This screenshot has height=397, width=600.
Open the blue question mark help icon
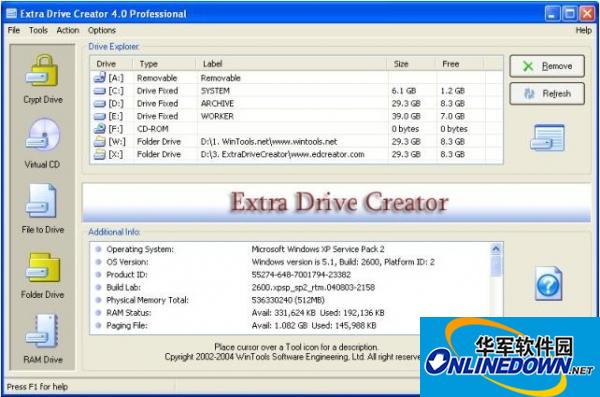548,284
